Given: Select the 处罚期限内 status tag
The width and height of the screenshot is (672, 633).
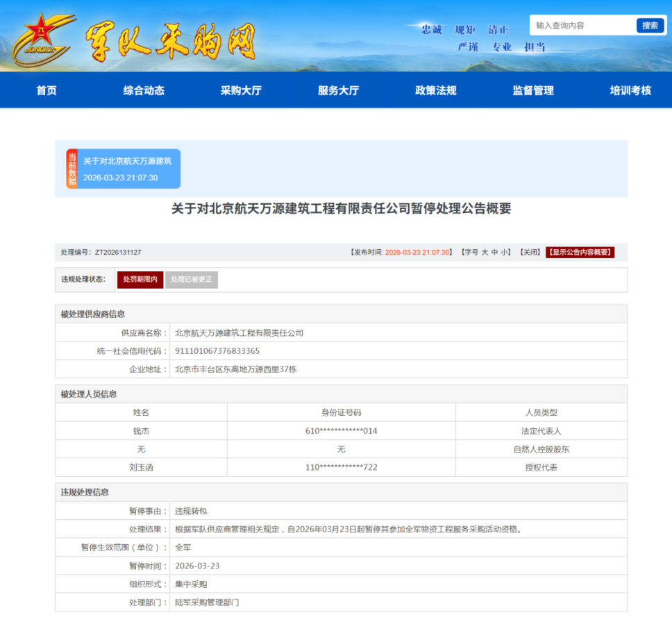Looking at the screenshot, I should coord(140,280).
